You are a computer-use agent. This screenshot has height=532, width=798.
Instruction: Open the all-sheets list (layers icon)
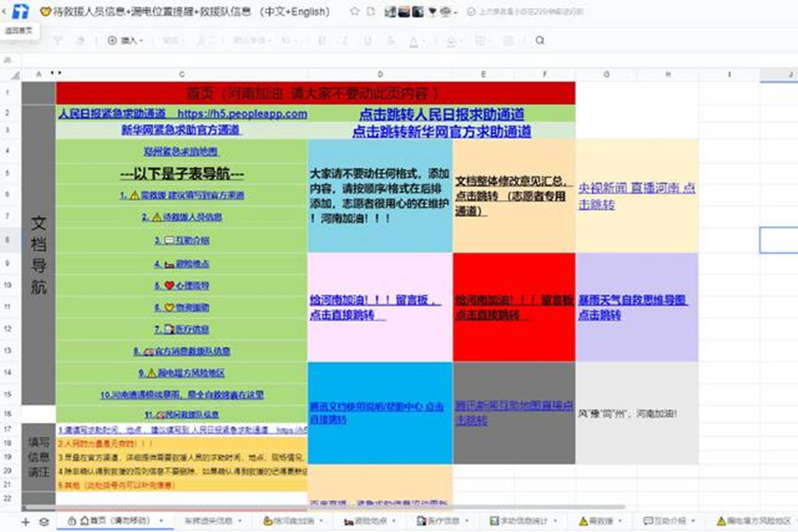pos(44,521)
